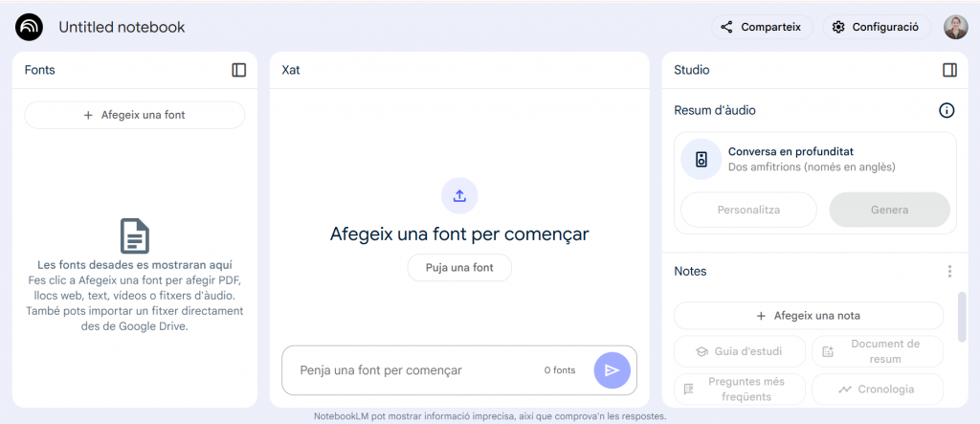The height and width of the screenshot is (424, 980).
Task: Open Configuració settings
Action: (x=876, y=27)
